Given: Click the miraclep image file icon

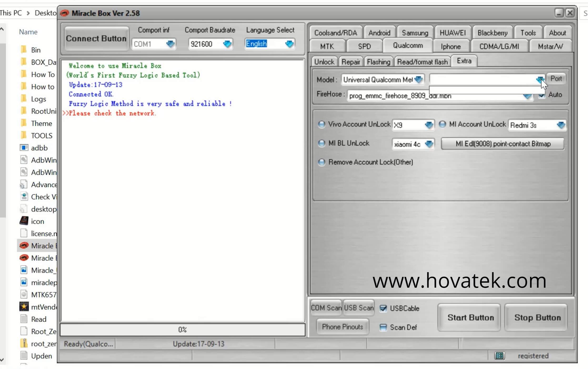Looking at the screenshot, I should tap(24, 282).
